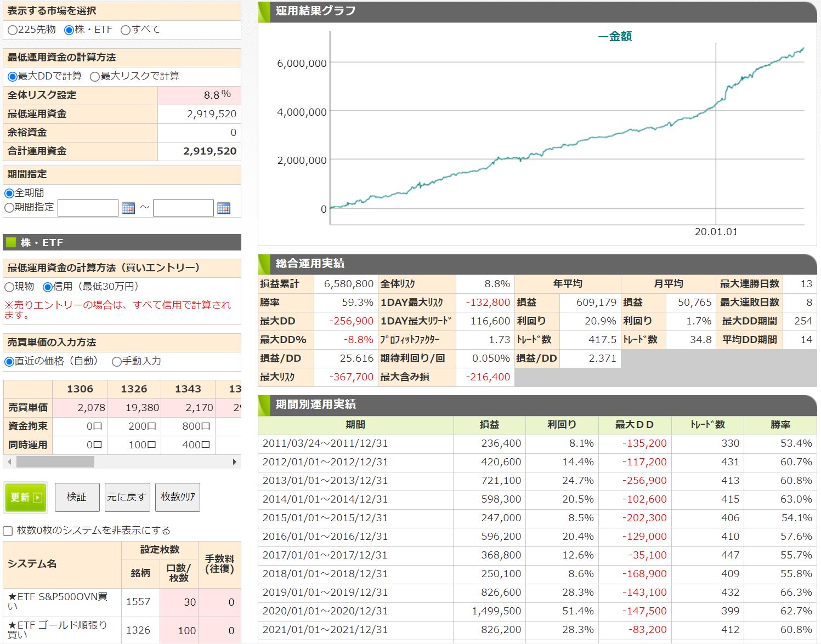The image size is (821, 644).
Task: Click the horizontal scrollbar thumb under symbol table
Action: pyautogui.click(x=55, y=462)
